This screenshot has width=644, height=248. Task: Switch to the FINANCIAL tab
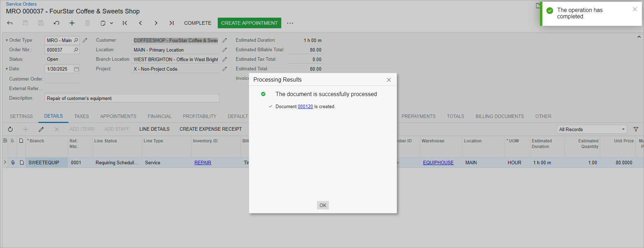[160, 116]
